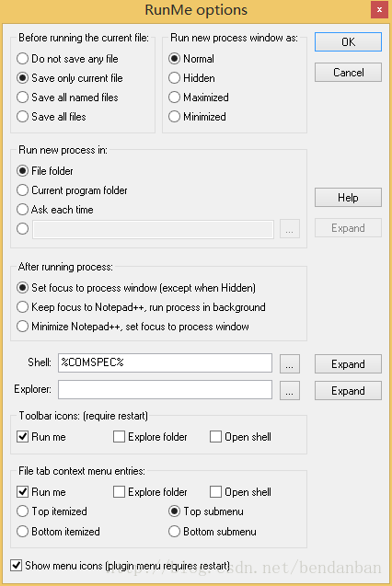392x586 pixels.
Task: Expand the Shell path variable
Action: pos(348,364)
